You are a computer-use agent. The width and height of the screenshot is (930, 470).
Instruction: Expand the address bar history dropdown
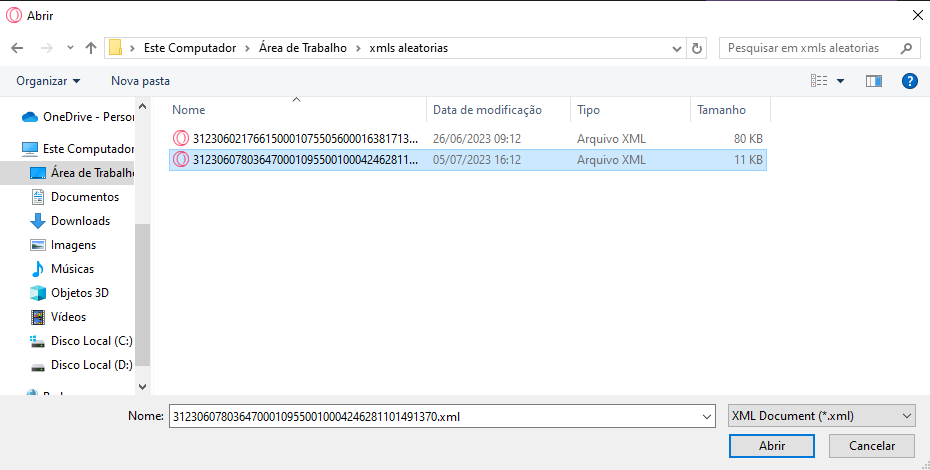pyautogui.click(x=675, y=48)
